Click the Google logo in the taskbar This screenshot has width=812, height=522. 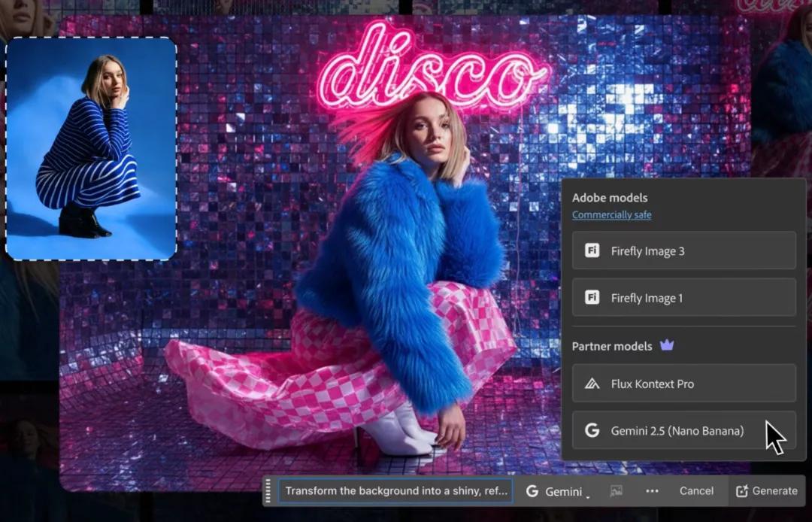[x=532, y=491]
